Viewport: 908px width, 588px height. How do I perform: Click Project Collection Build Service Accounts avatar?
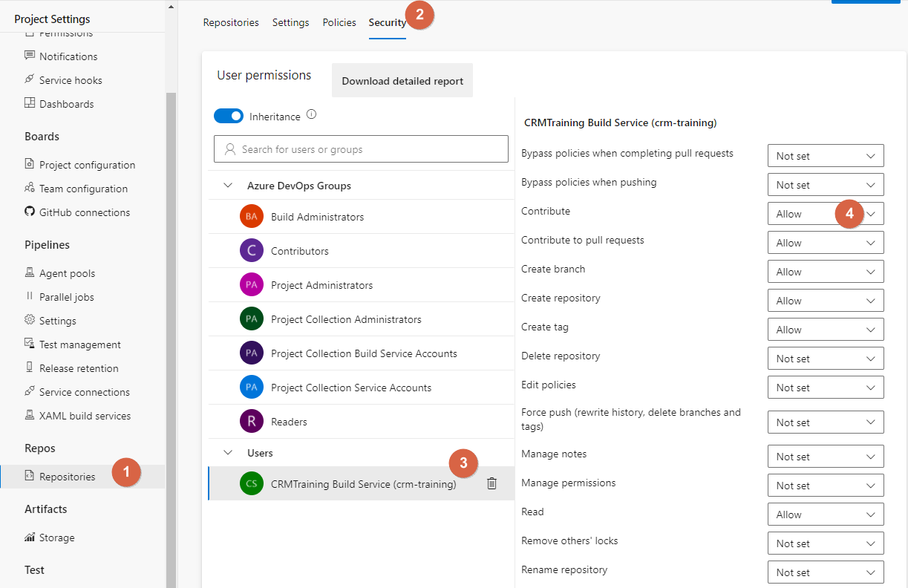[x=252, y=353]
